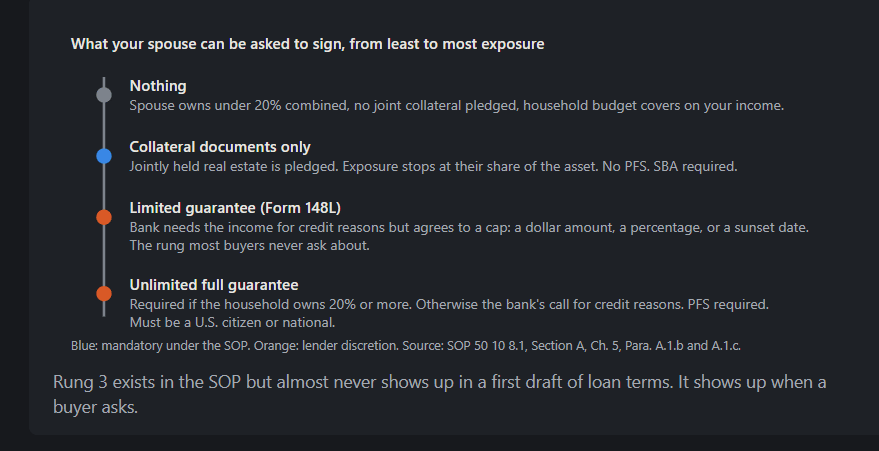The image size is (879, 451).
Task: Select the orange dot for Unlimited full guarantee
Action: point(104,293)
